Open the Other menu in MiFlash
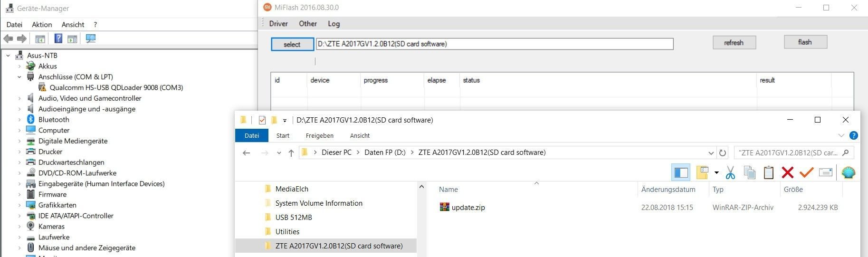This screenshot has width=868, height=257. click(x=308, y=24)
